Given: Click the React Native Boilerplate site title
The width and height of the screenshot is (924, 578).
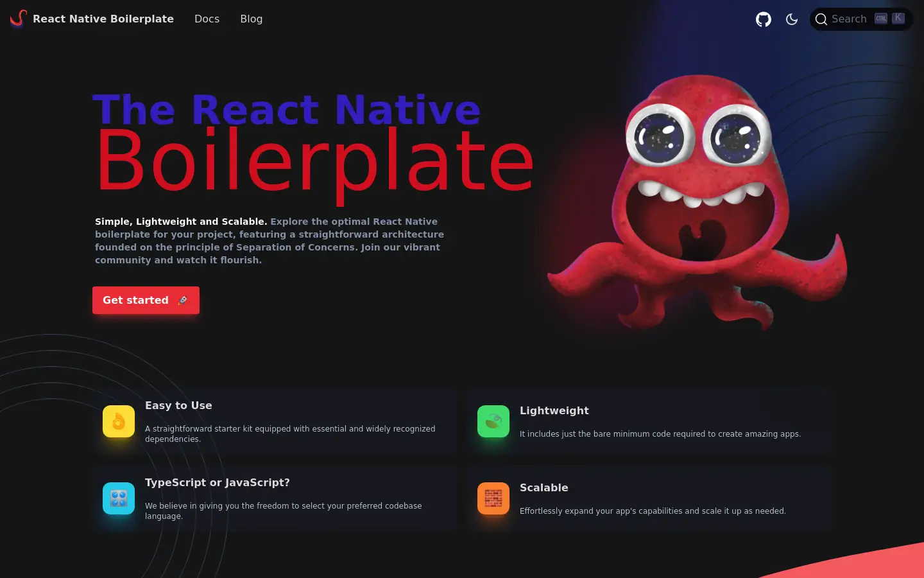Looking at the screenshot, I should pyautogui.click(x=103, y=19).
